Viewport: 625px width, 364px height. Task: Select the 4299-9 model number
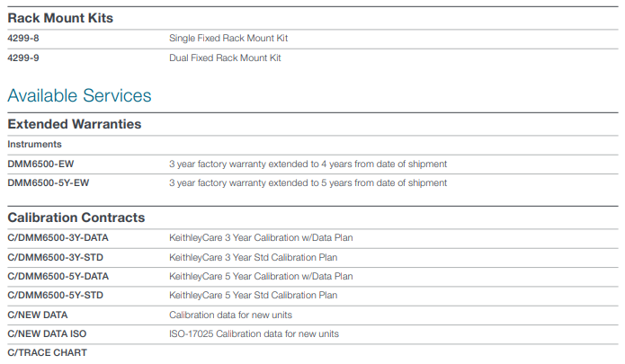click(x=23, y=58)
